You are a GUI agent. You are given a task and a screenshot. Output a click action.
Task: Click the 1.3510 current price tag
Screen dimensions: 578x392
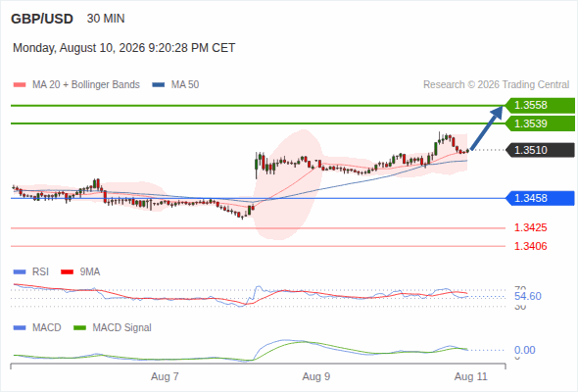(540, 150)
